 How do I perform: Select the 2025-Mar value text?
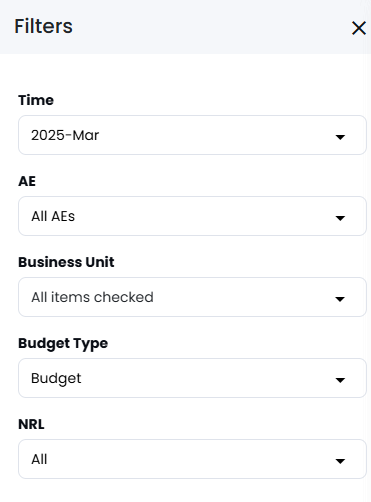pyautogui.click(x=65, y=135)
